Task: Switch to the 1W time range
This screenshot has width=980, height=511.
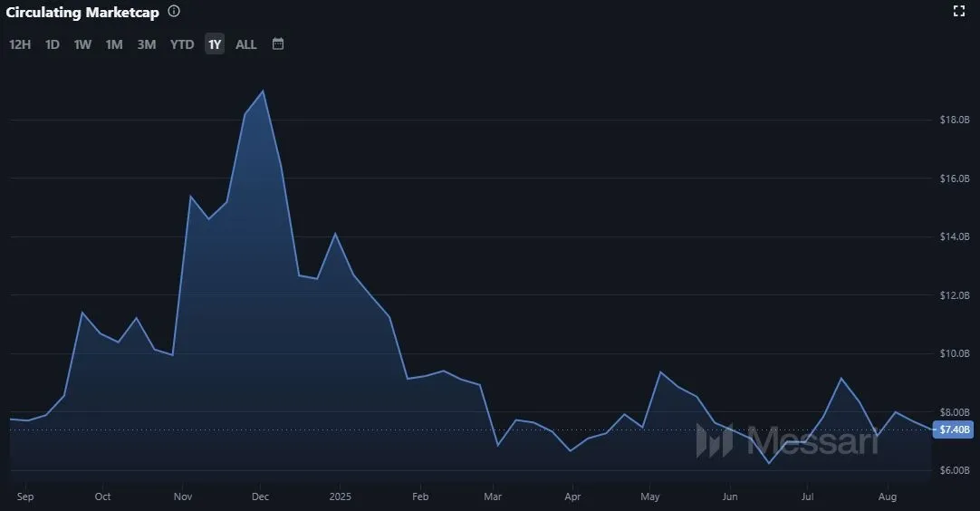Action: 82,44
